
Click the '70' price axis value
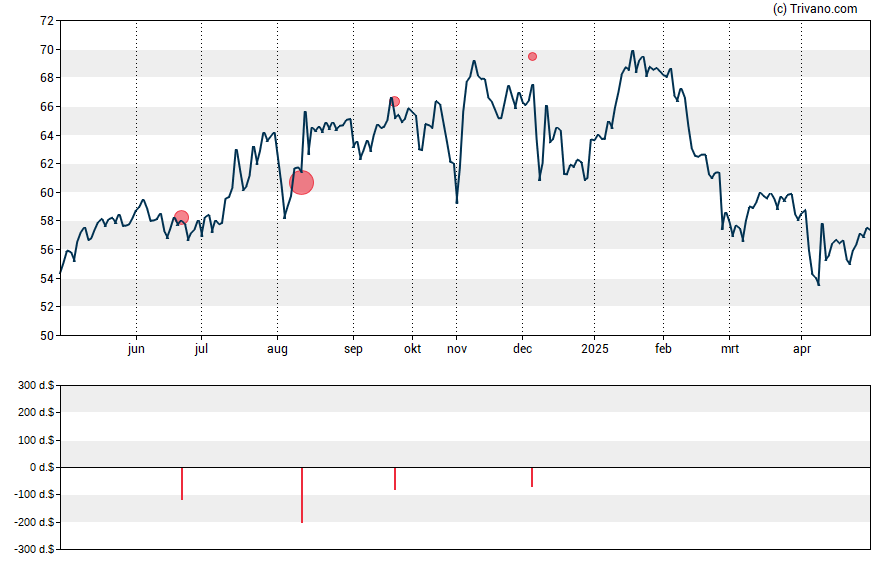click(47, 50)
